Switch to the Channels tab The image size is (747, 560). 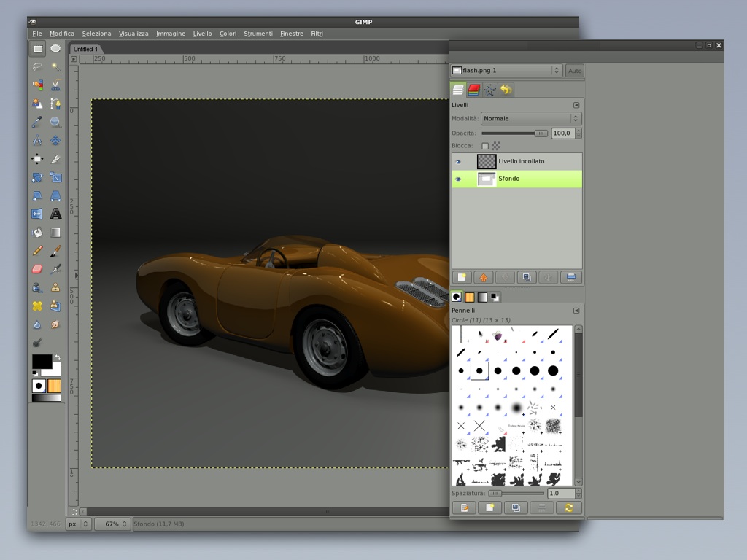pos(474,90)
